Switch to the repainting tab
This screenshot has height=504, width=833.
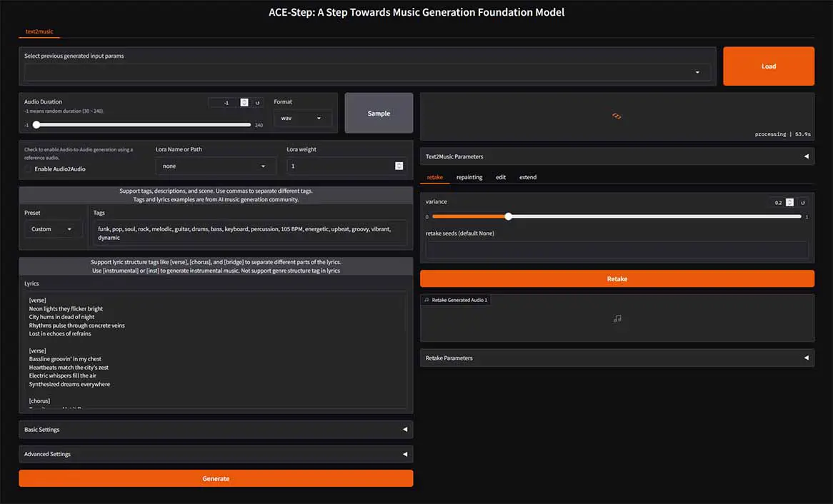[x=469, y=177]
